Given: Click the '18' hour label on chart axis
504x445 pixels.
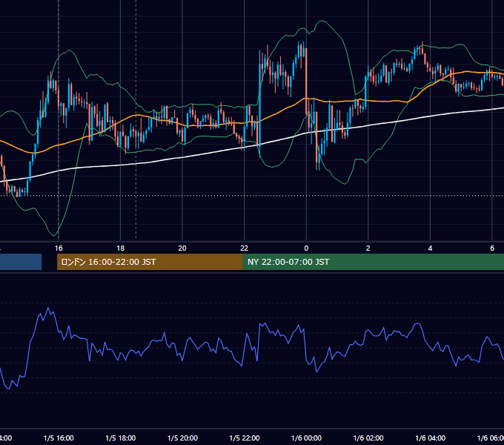Looking at the screenshot, I should 121,248.
